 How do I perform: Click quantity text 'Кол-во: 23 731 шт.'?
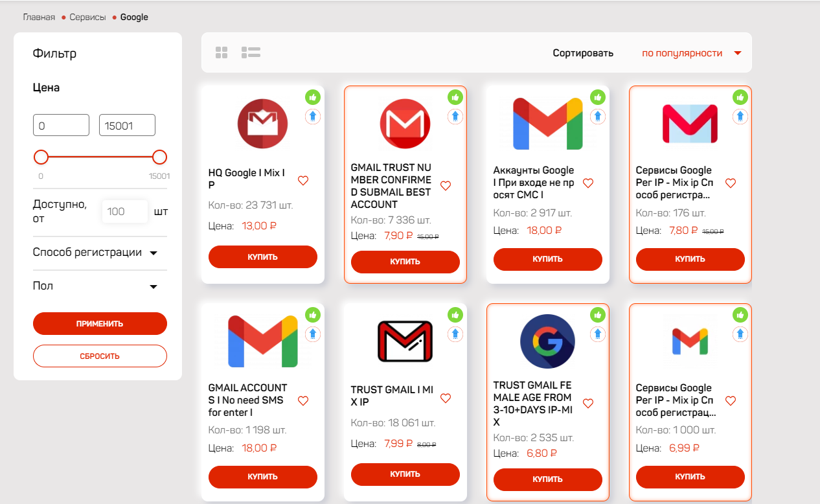click(x=251, y=205)
